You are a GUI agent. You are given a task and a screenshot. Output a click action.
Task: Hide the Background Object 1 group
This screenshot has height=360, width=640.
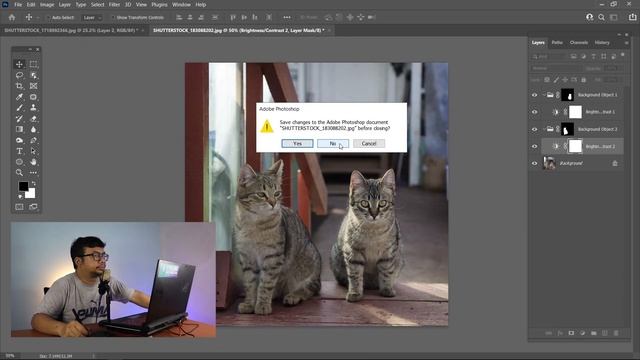pyautogui.click(x=535, y=95)
